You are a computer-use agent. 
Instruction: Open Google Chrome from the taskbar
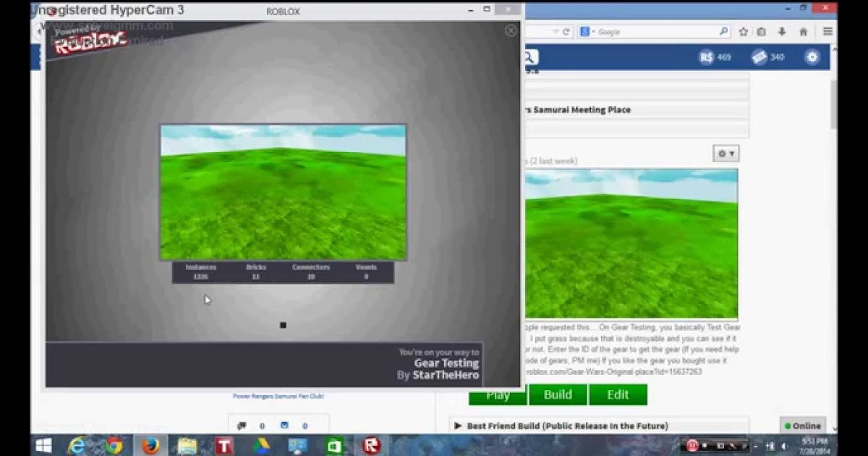point(114,445)
